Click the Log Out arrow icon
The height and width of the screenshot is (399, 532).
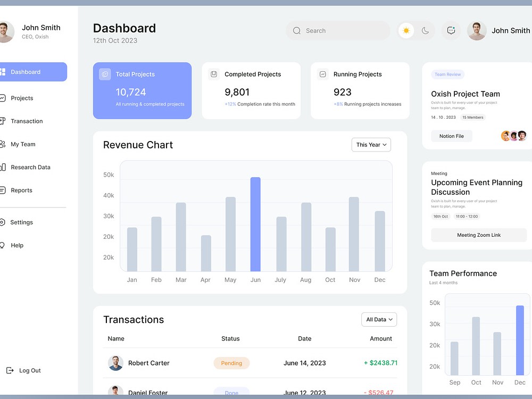pos(10,370)
